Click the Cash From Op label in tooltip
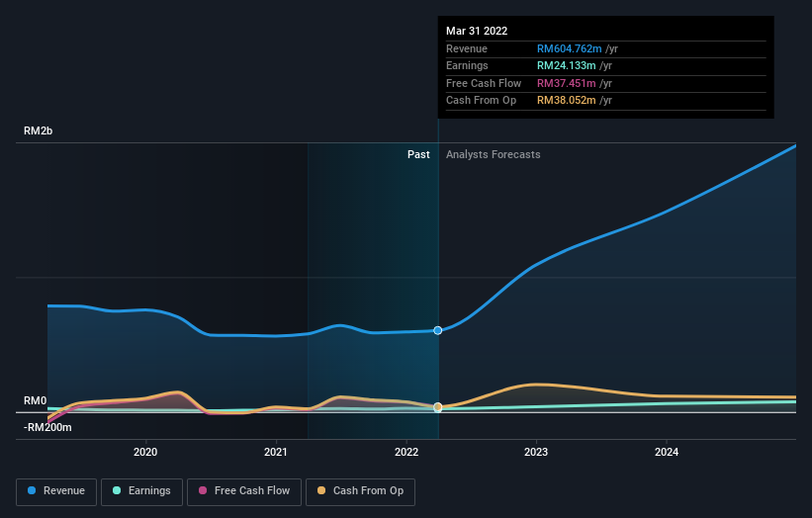 pos(481,101)
